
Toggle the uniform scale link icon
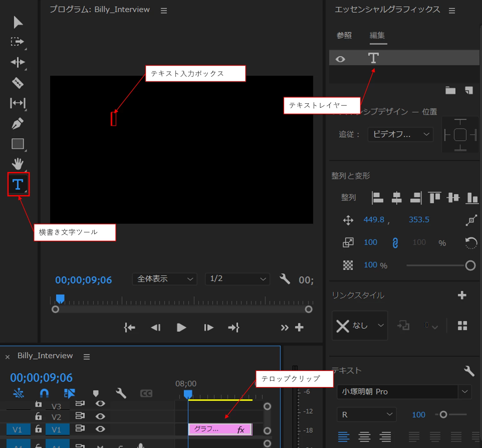click(395, 243)
